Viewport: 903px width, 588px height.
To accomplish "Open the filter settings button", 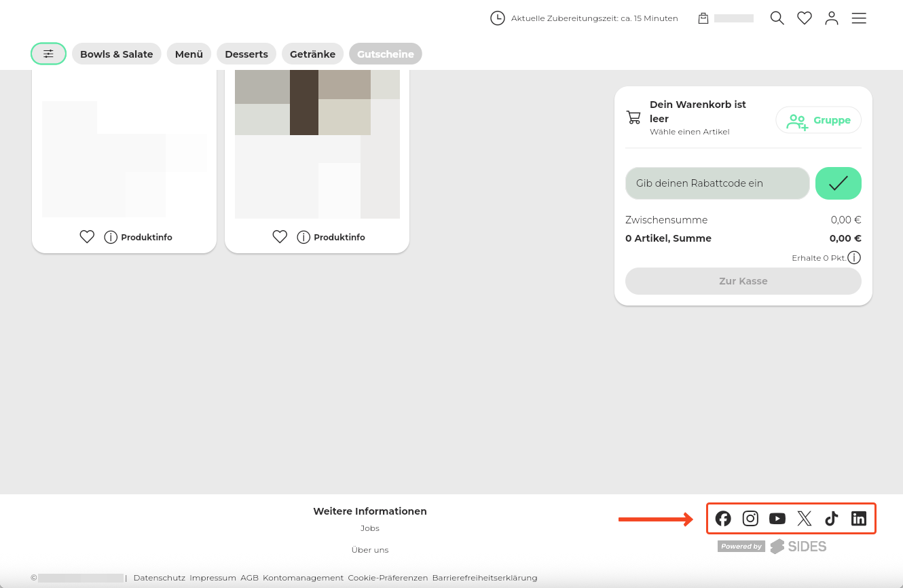I will point(48,54).
